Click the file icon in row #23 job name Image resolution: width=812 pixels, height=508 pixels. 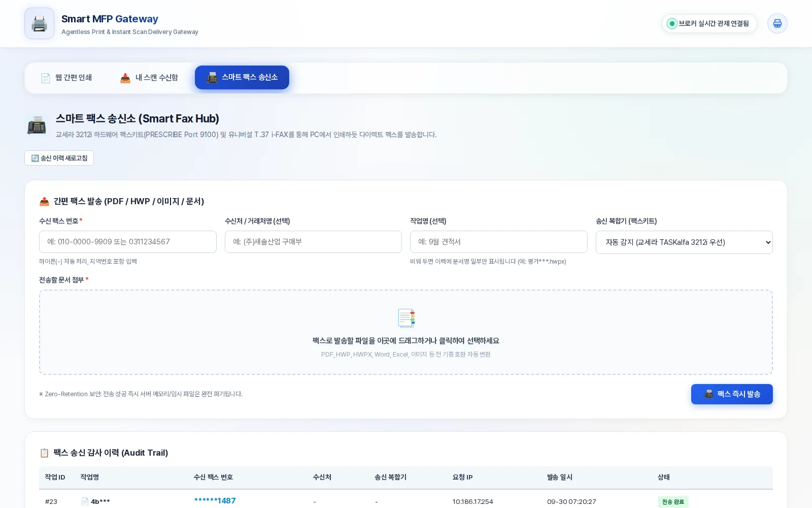pos(85,501)
